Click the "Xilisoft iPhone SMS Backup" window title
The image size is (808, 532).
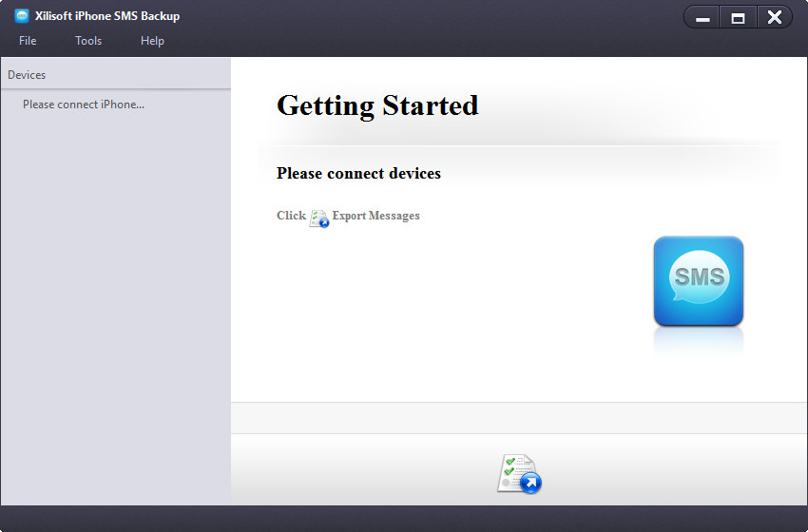(x=107, y=16)
